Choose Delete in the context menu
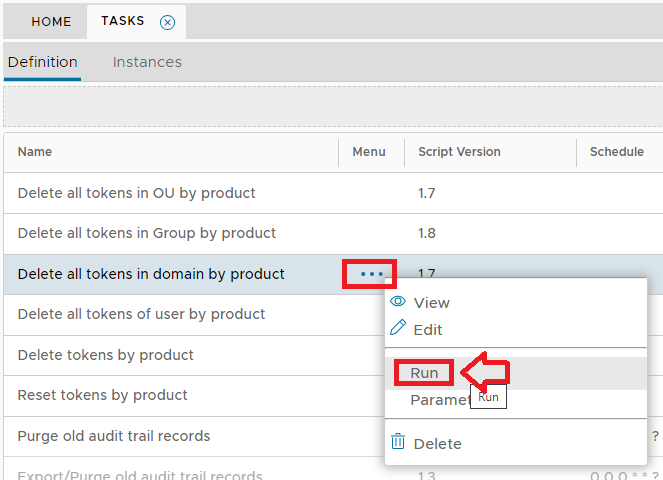 [x=438, y=443]
